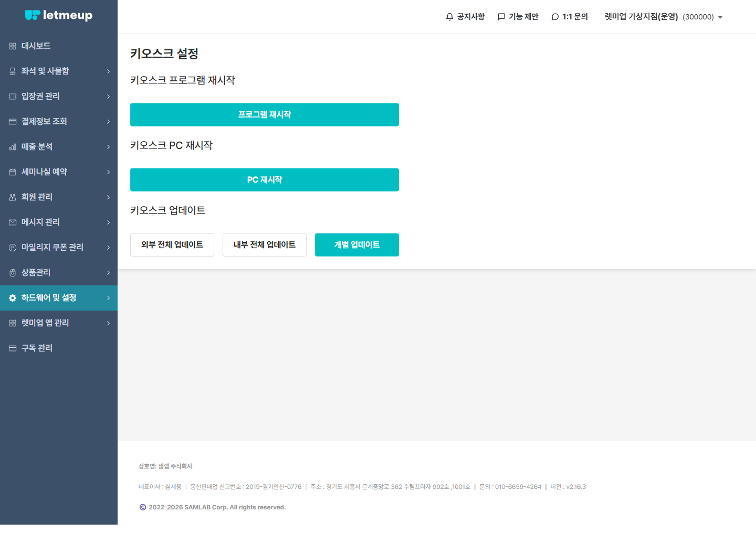Open 세미나실 예약 menu

59,172
